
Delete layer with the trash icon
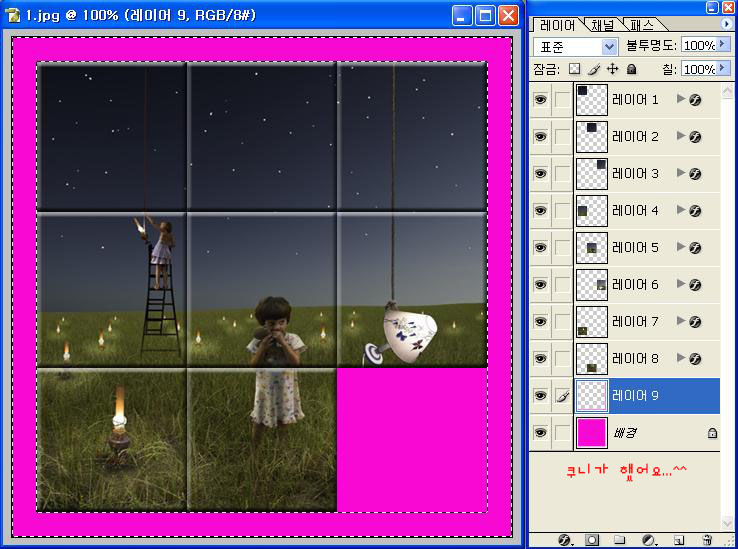pos(706,540)
